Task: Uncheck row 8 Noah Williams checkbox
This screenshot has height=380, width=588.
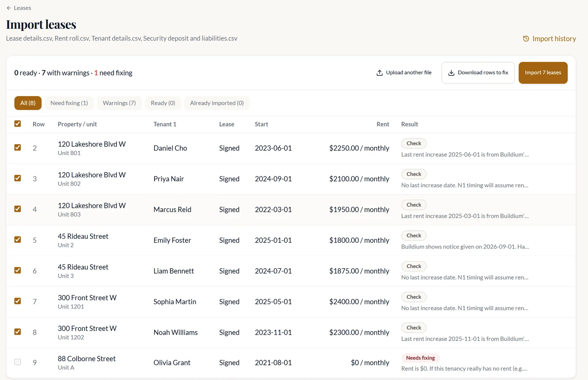Action: 18,332
